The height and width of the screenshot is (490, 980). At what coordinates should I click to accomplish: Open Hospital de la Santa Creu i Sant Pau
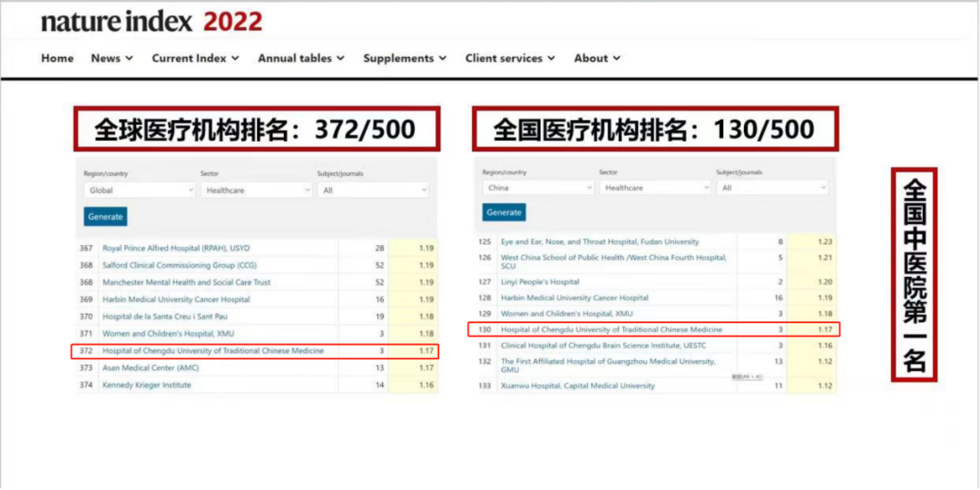[x=165, y=317]
